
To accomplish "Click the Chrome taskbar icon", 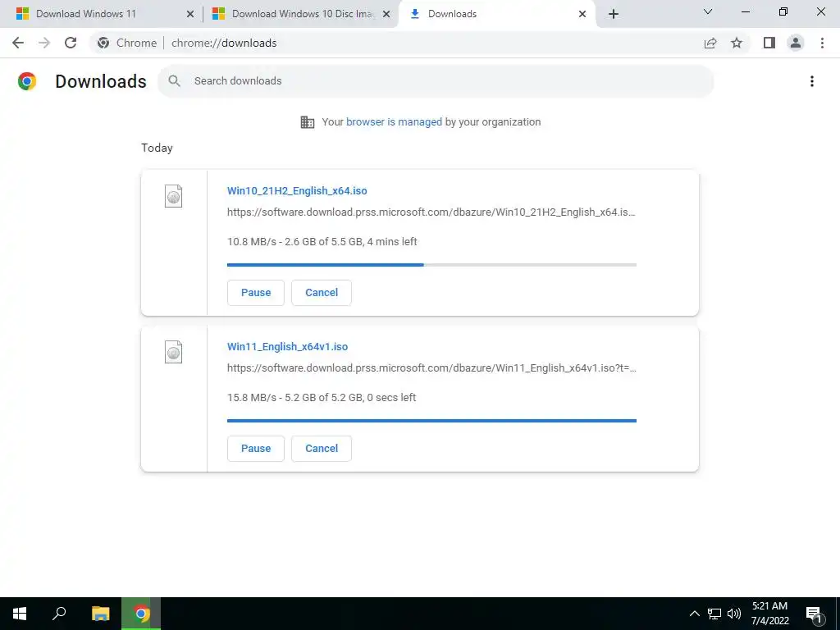I will pos(141,614).
